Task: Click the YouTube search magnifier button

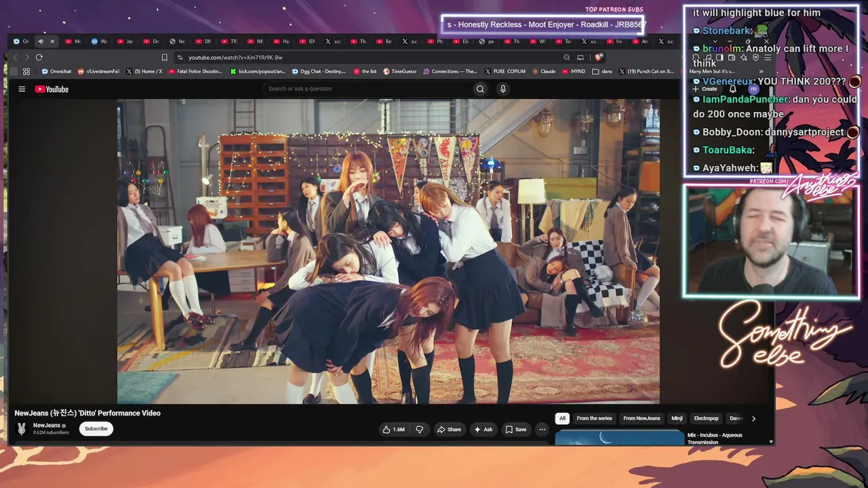Action: (480, 89)
